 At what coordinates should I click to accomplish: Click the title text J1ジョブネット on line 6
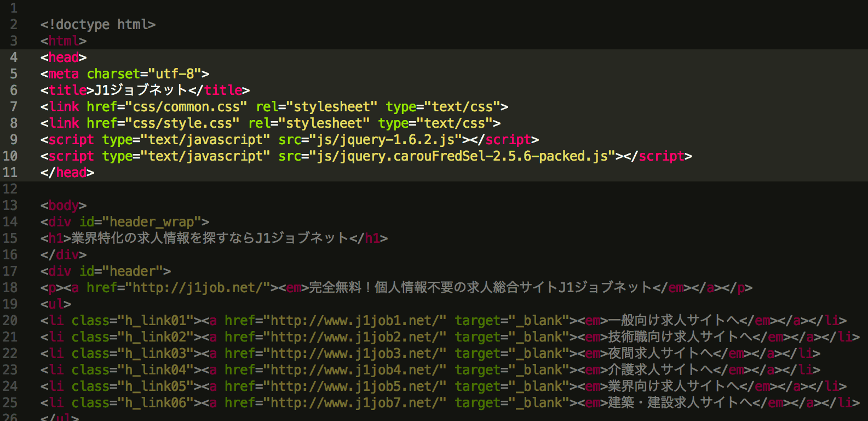tap(141, 90)
